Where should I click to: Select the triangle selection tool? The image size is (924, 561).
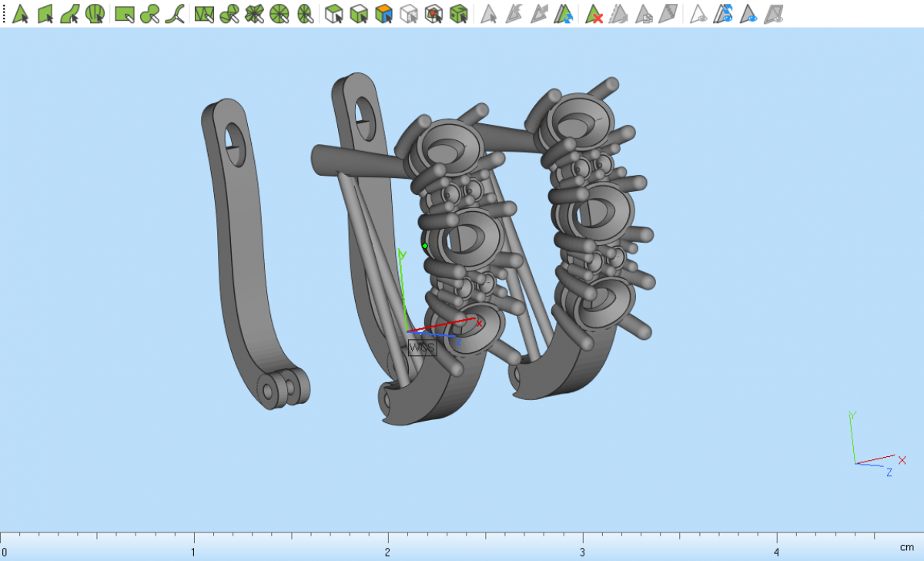[x=21, y=13]
